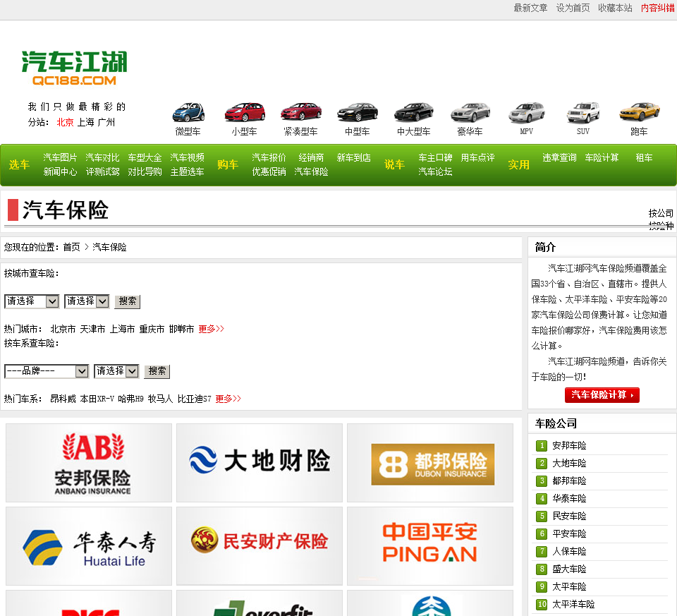
Task: Open ranked item 7 人保车险
Action: [570, 551]
